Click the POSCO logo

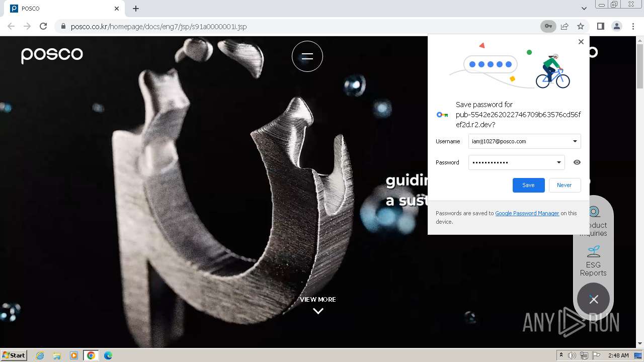[52, 55]
